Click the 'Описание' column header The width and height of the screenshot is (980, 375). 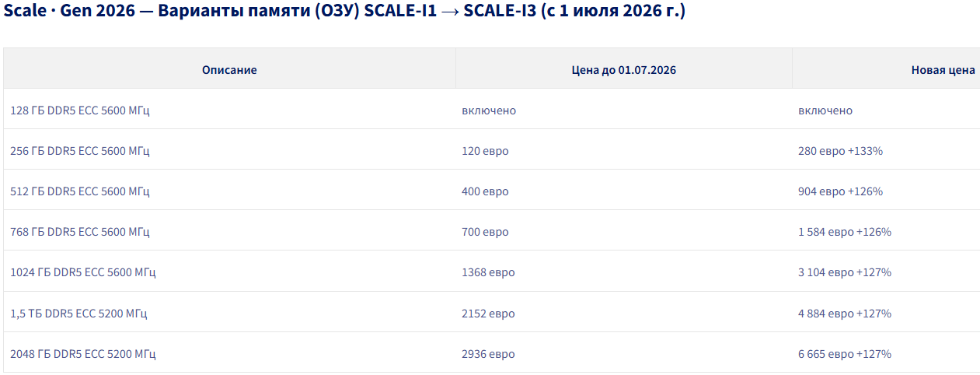point(229,70)
